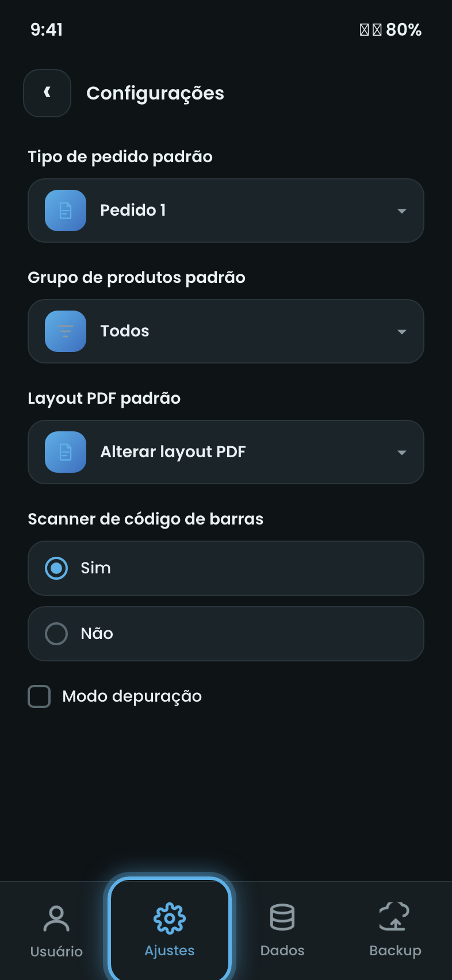Open the Alterar layout PDF dropdown arrow
Viewport: 452px width, 980px height.
click(x=402, y=453)
